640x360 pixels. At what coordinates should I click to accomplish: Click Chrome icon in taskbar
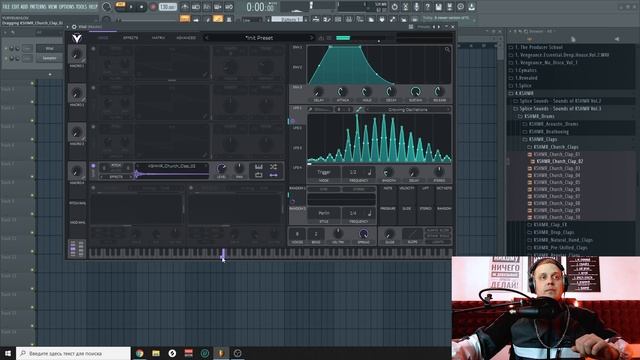tap(140, 353)
